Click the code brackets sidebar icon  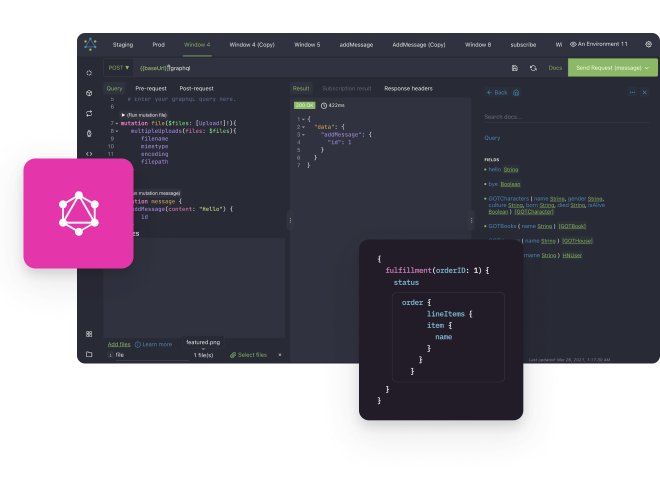click(90, 153)
